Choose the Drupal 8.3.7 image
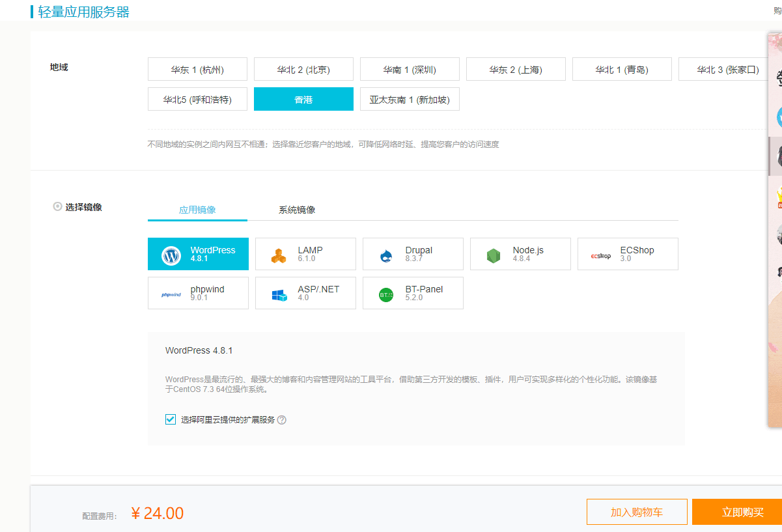 pos(413,254)
